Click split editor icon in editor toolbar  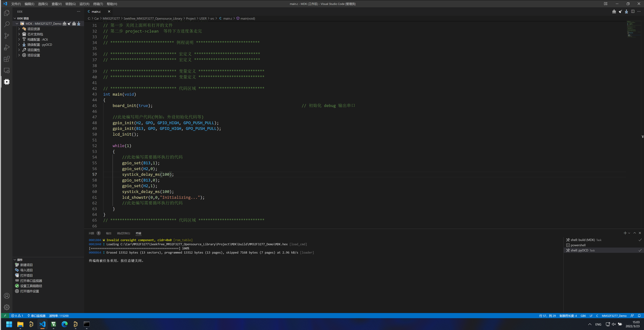(633, 12)
